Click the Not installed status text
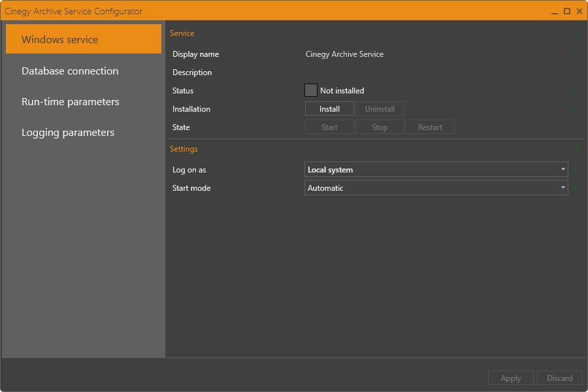This screenshot has width=588, height=392. tap(342, 90)
